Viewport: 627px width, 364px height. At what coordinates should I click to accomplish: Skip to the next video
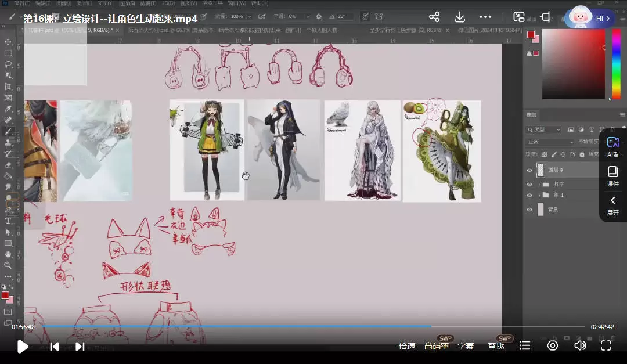pyautogui.click(x=80, y=347)
